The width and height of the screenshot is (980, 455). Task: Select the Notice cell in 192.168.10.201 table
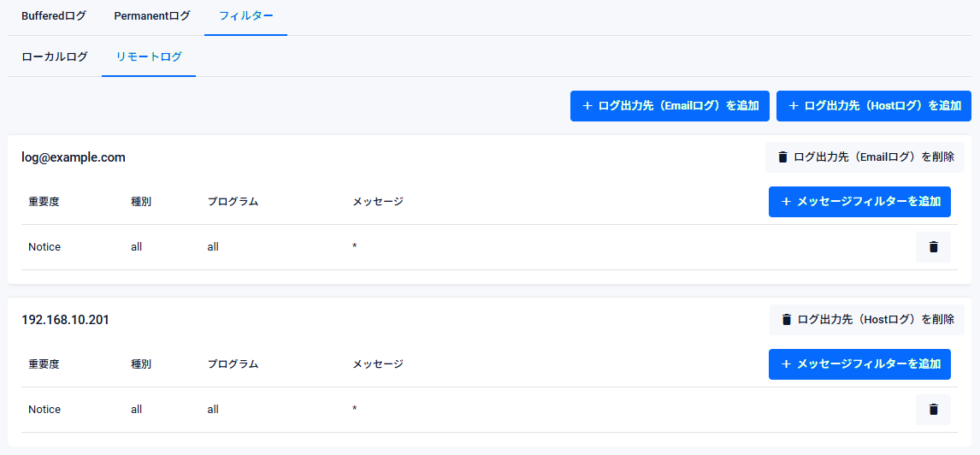(44, 410)
